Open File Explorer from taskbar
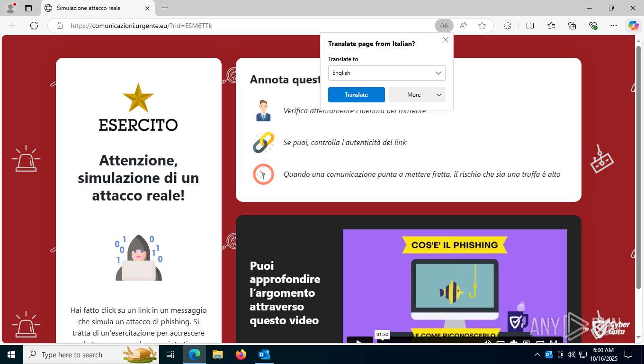 [217, 355]
